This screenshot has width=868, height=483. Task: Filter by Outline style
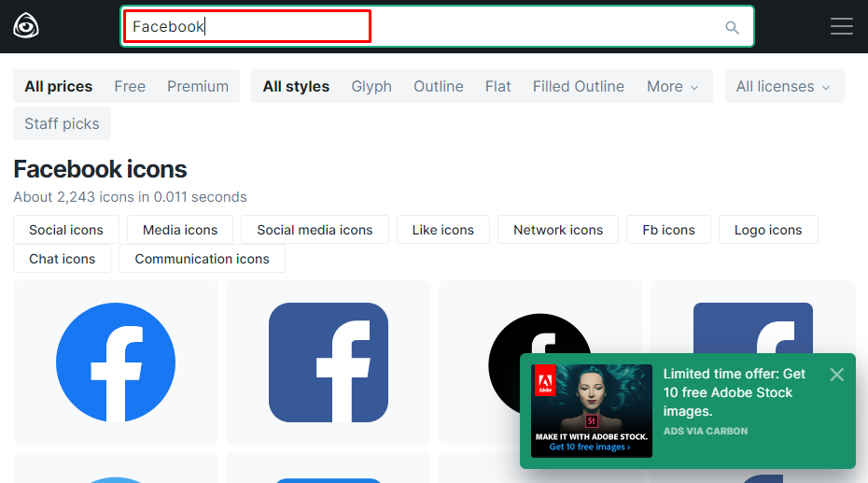point(439,86)
